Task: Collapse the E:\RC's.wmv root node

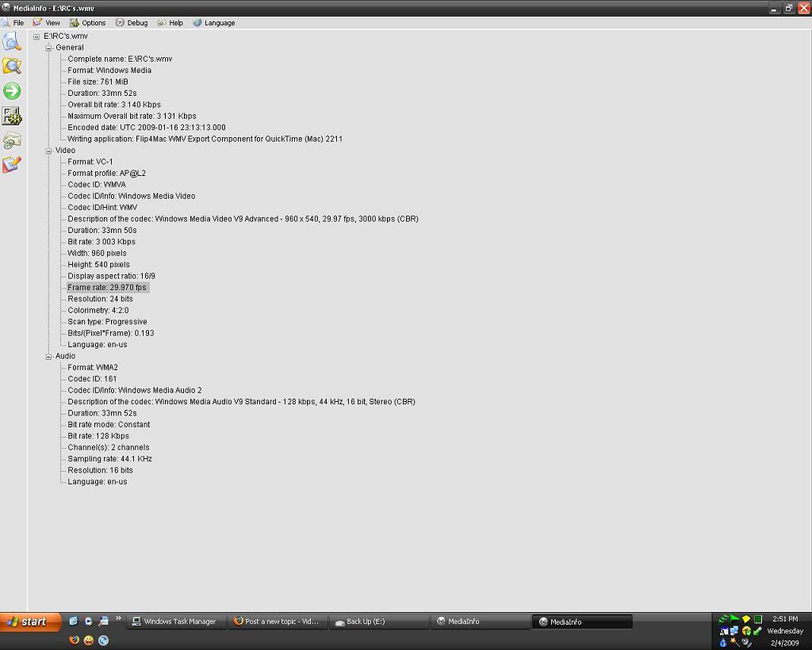Action: click(36, 36)
